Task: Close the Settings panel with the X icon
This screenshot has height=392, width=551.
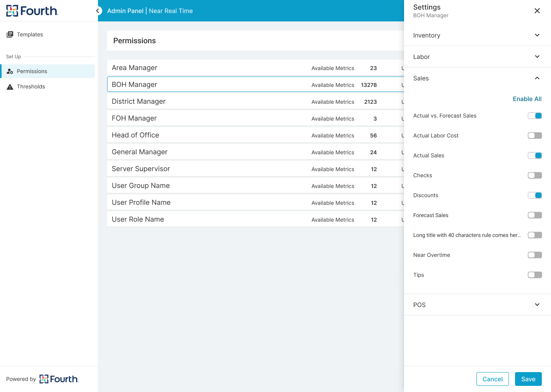Action: (537, 11)
